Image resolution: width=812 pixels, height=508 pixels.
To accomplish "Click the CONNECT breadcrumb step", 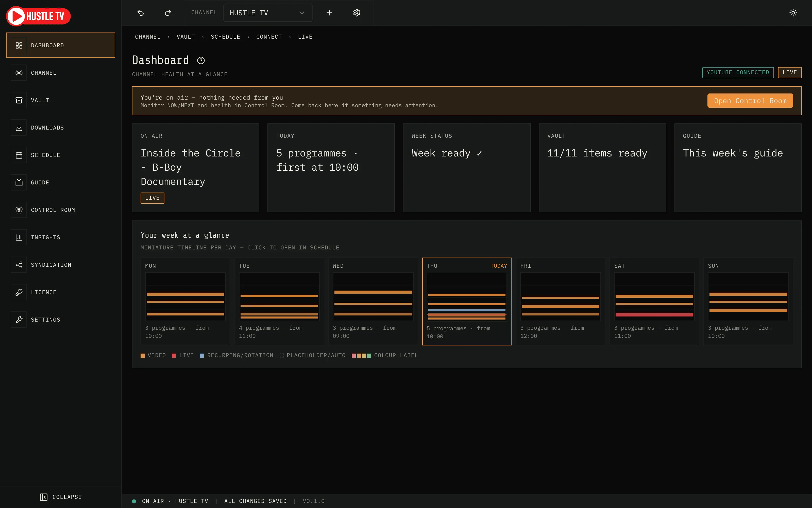I will pos(269,37).
